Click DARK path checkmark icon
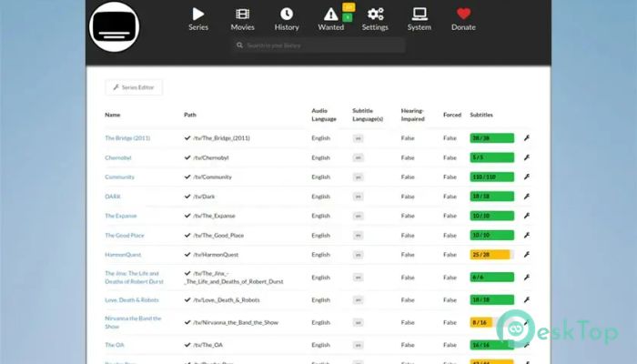The height and width of the screenshot is (364, 637). [x=187, y=197]
